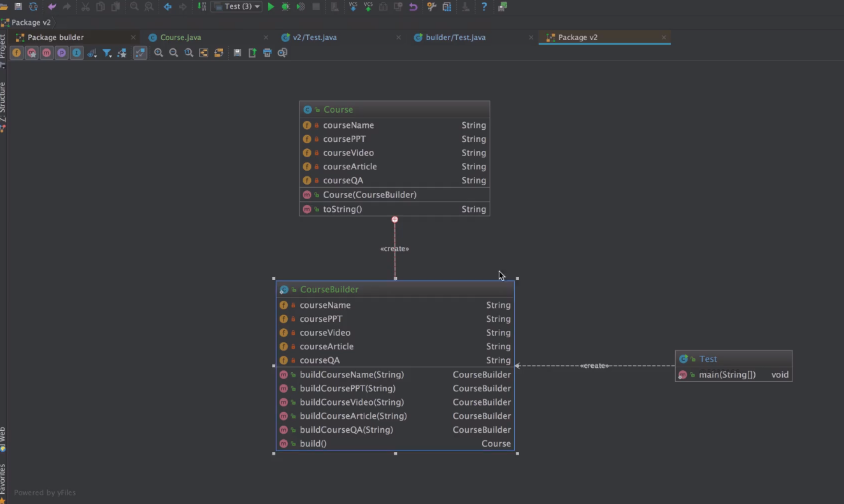Image resolution: width=844 pixels, height=504 pixels.
Task: Run Test (3) with green play button
Action: point(271,6)
